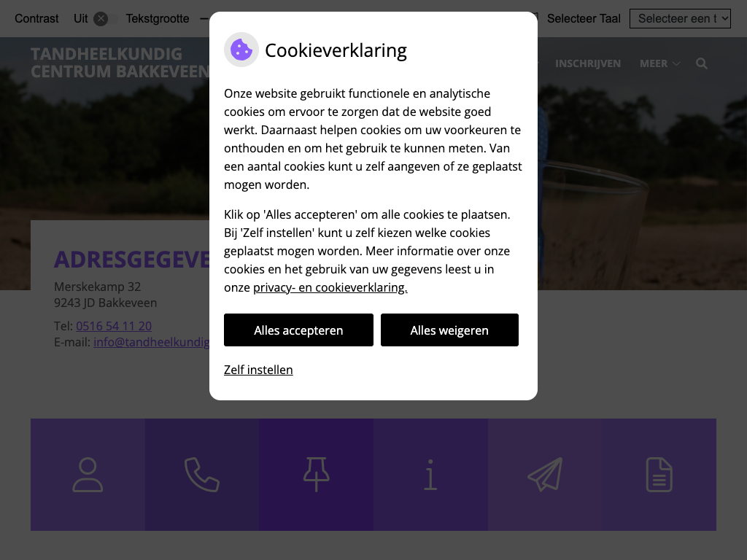Click the Tandheelkundig Centrum Bakkeveen logo
Screen dimensions: 747x560
click(x=120, y=63)
